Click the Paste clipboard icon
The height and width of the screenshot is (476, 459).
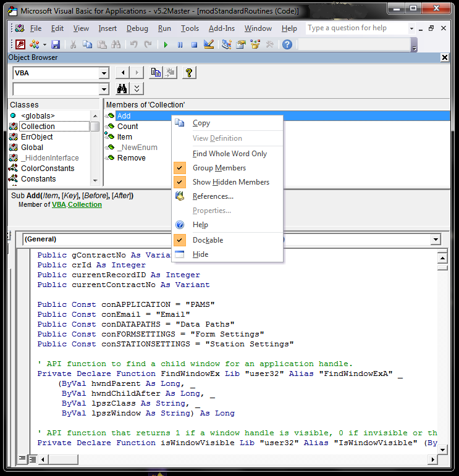102,44
